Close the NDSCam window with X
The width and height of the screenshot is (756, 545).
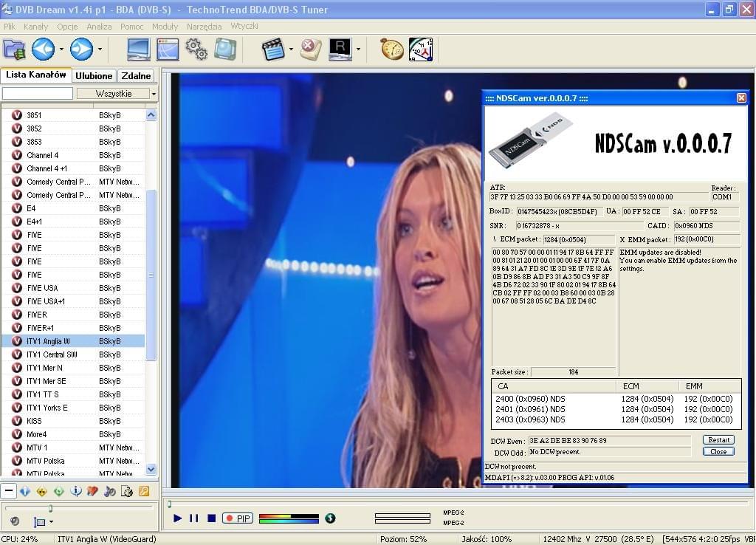[741, 98]
